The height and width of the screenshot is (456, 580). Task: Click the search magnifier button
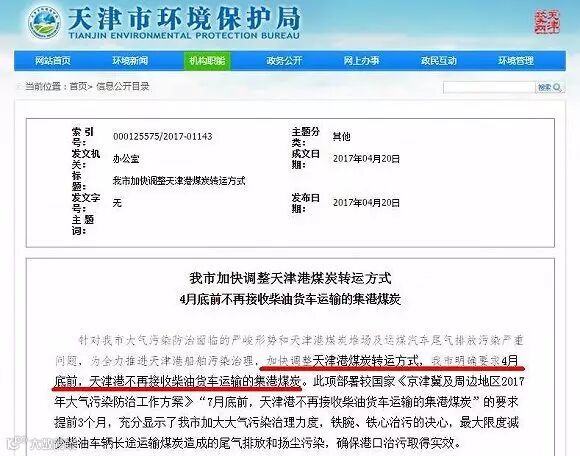550,87
